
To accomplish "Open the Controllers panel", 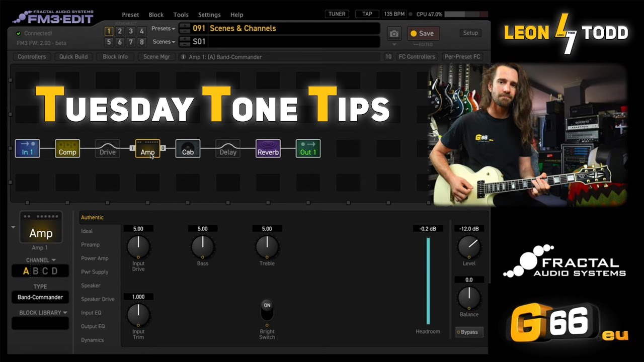I will (32, 57).
